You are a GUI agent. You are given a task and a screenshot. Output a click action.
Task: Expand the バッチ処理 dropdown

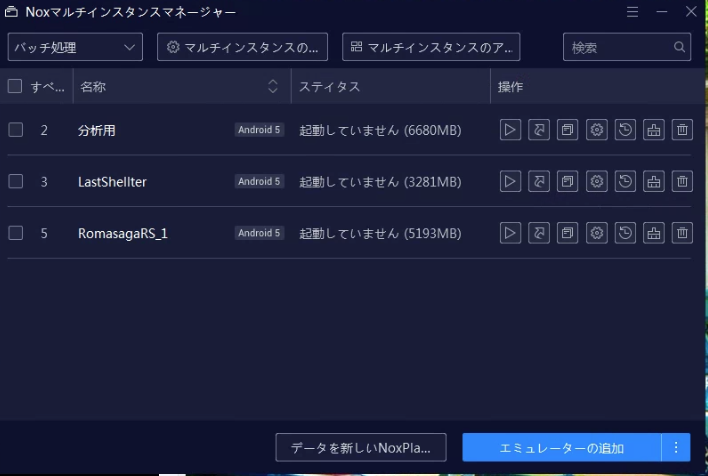(x=75, y=47)
